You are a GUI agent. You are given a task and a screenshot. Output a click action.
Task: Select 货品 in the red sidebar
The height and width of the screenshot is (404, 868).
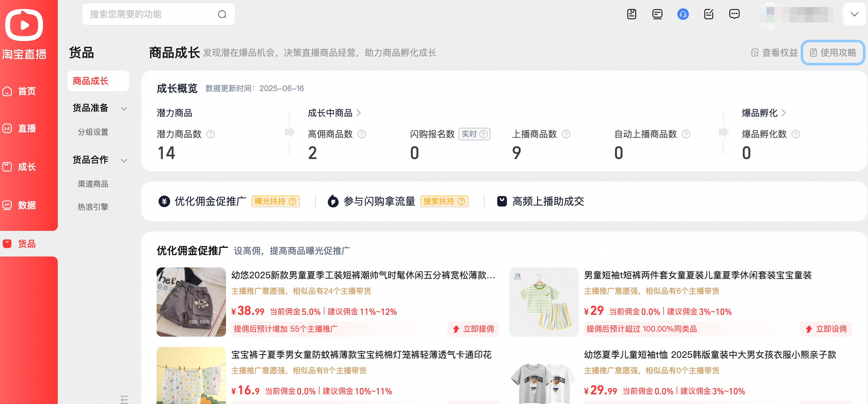pyautogui.click(x=19, y=243)
